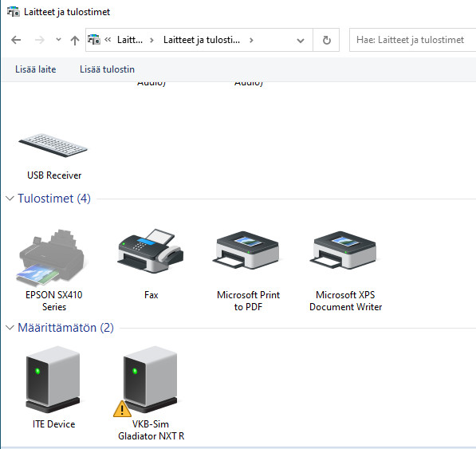
Task: Select the ITE Device tower icon
Action: pos(53,380)
